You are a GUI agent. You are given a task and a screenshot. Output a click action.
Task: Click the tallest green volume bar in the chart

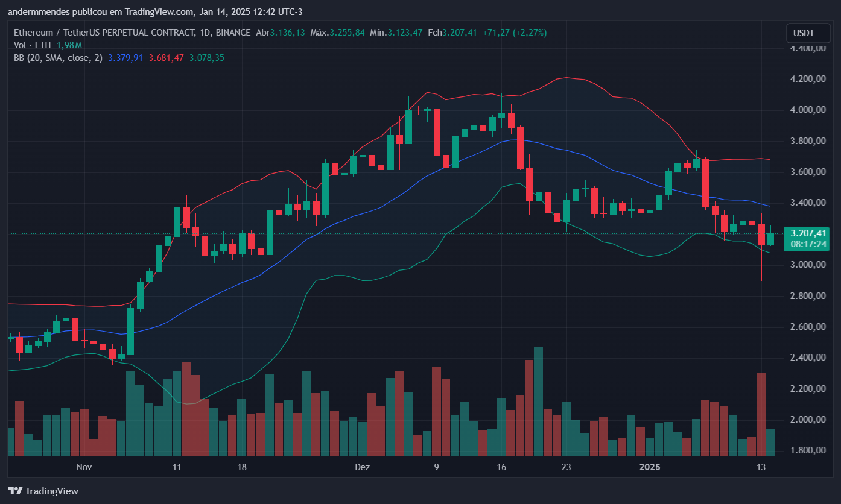538,402
